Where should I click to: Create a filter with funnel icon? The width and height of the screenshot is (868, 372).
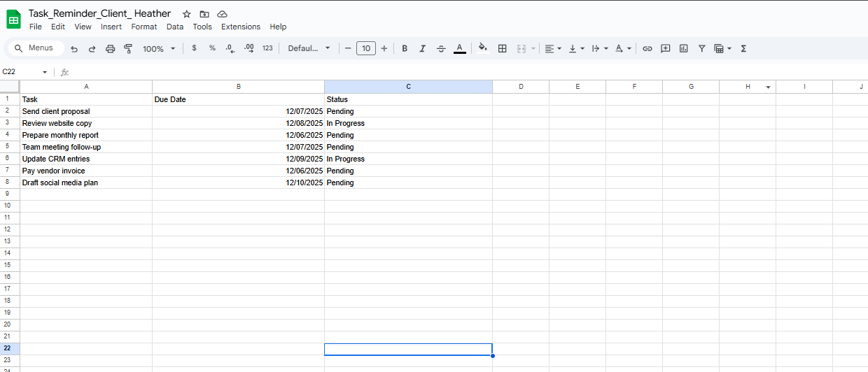(702, 48)
